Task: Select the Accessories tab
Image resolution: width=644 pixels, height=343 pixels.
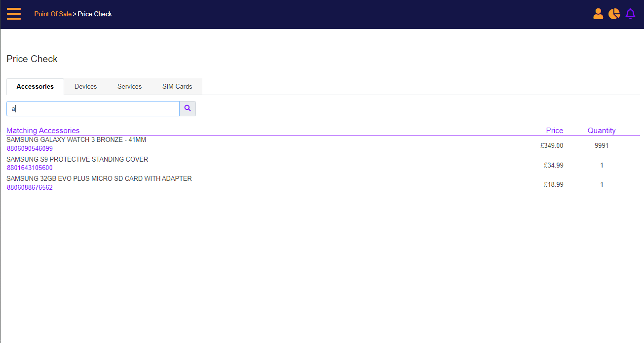Action: click(35, 86)
